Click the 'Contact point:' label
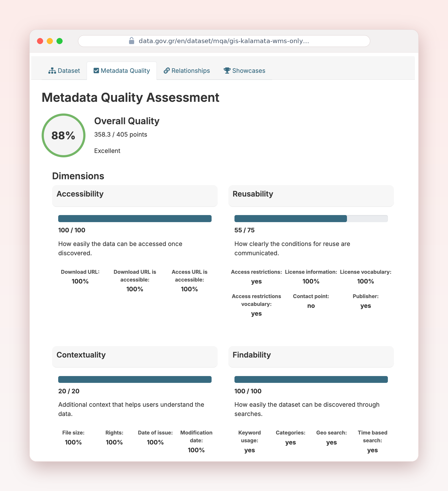 [x=311, y=296]
